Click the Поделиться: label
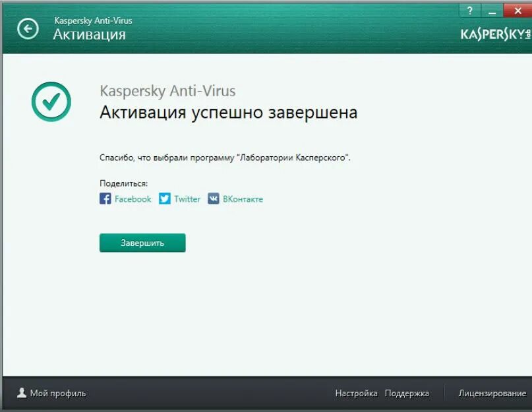The image size is (532, 412). (x=123, y=184)
